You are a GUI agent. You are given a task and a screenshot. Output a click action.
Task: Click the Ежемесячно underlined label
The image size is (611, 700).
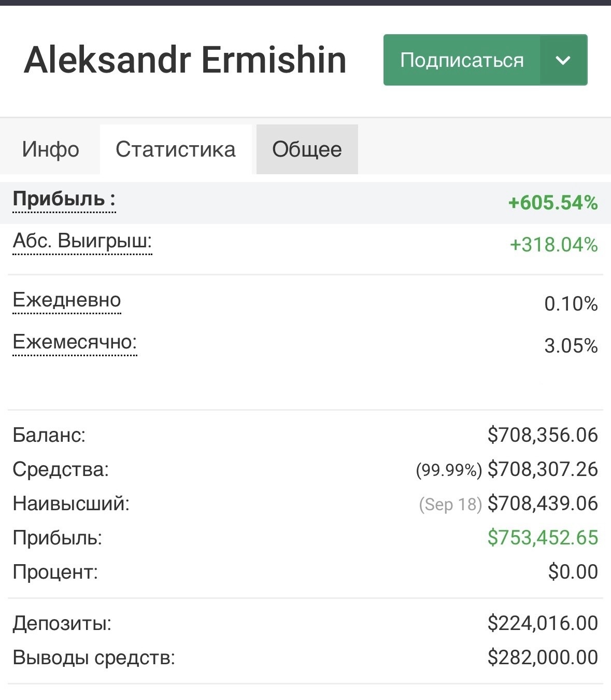tap(75, 342)
